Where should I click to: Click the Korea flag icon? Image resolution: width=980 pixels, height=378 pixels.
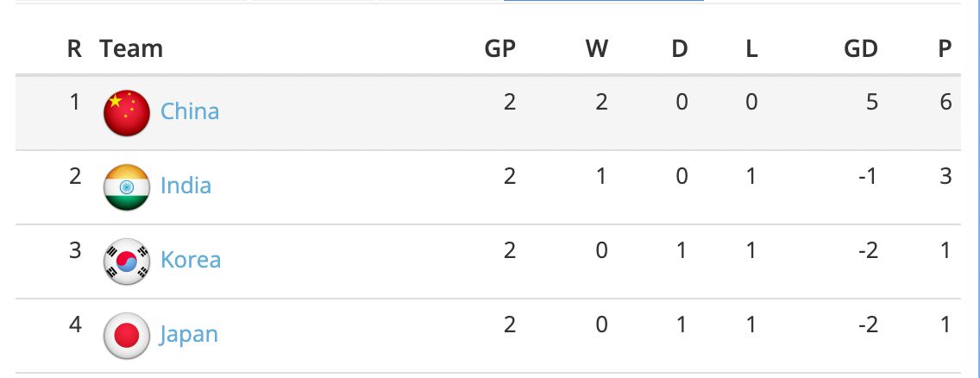pyautogui.click(x=127, y=261)
